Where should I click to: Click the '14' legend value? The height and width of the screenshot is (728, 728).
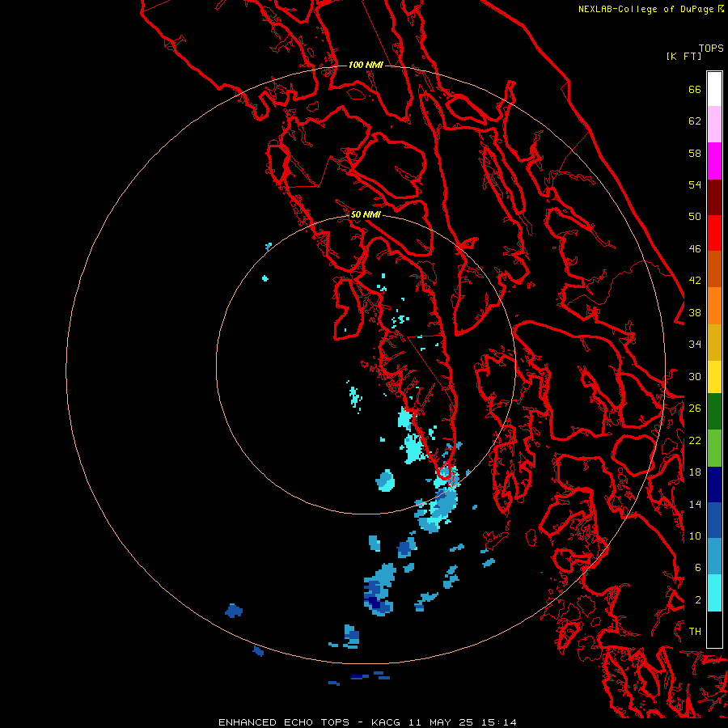(695, 504)
